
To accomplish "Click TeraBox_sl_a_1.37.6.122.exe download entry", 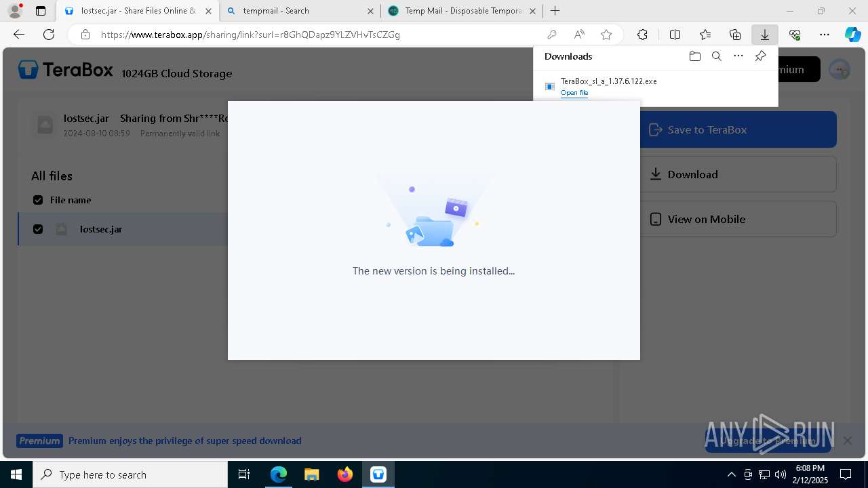I will tap(655, 86).
